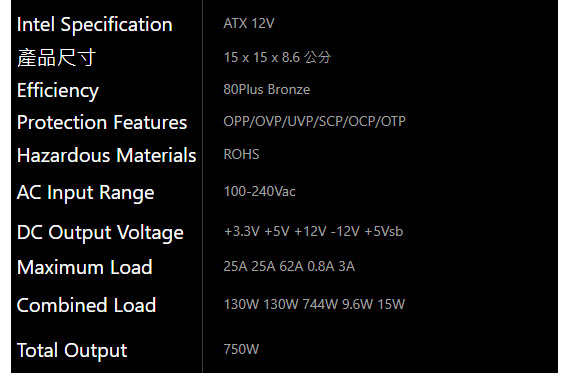
Task: Click the Combined Load label
Action: click(x=87, y=305)
